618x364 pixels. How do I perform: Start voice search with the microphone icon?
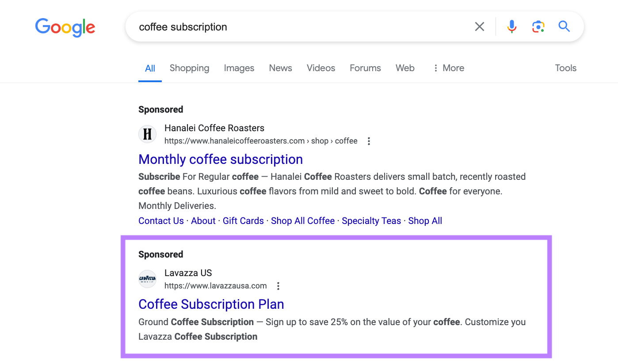click(511, 27)
